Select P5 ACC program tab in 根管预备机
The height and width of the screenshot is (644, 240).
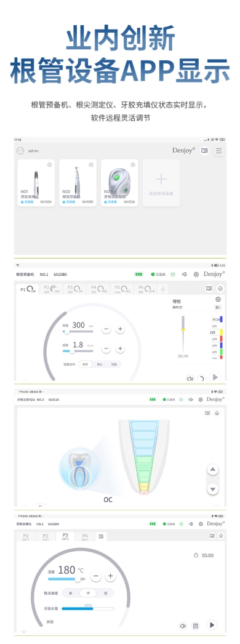click(x=122, y=289)
